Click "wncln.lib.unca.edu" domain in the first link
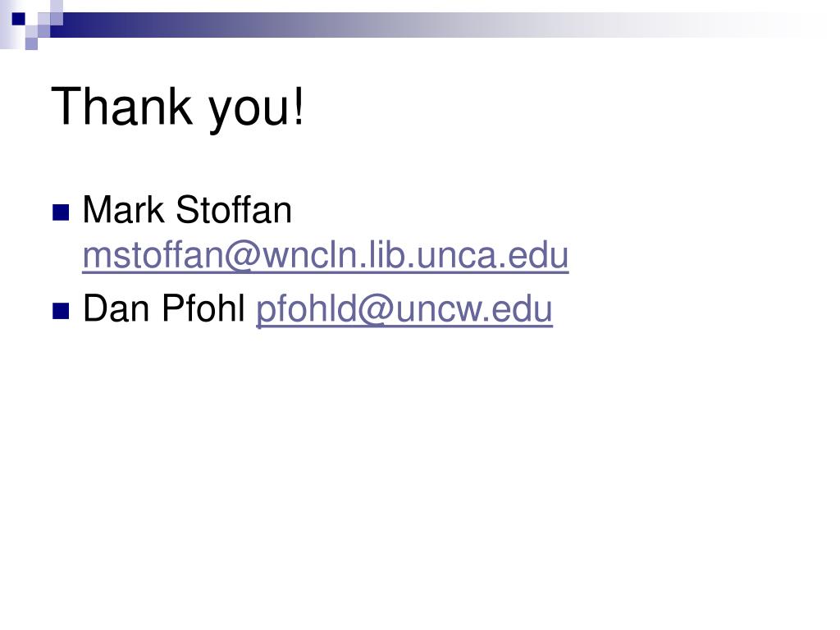Image resolution: width=840 pixels, height=630 pixels. click(x=415, y=256)
